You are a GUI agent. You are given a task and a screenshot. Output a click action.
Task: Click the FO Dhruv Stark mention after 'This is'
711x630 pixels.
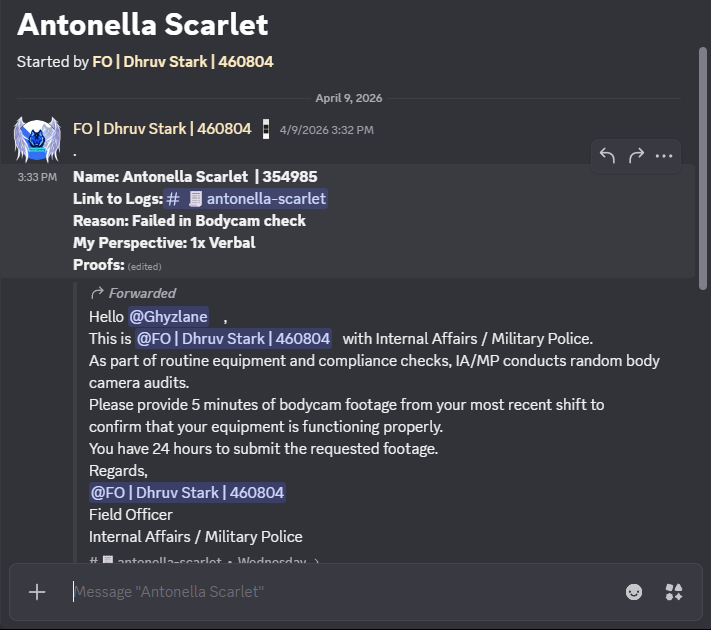pos(233,339)
